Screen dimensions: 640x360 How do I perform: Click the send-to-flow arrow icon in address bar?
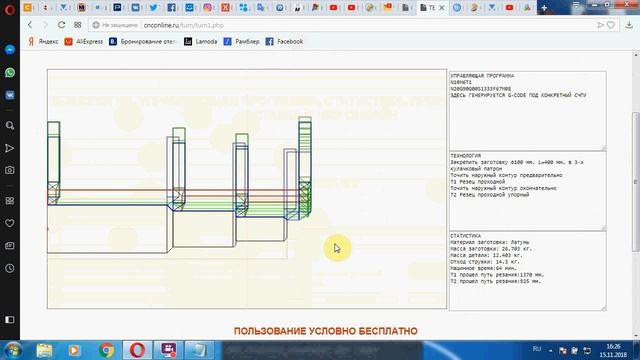pyautogui.click(x=600, y=25)
